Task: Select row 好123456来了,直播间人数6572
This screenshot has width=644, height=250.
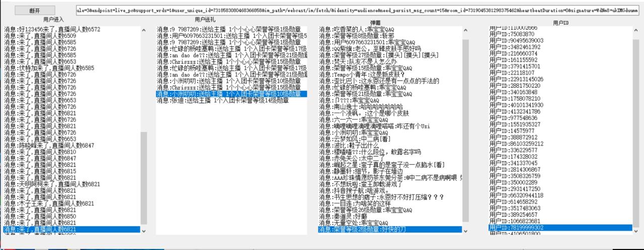Action: [x=72, y=30]
